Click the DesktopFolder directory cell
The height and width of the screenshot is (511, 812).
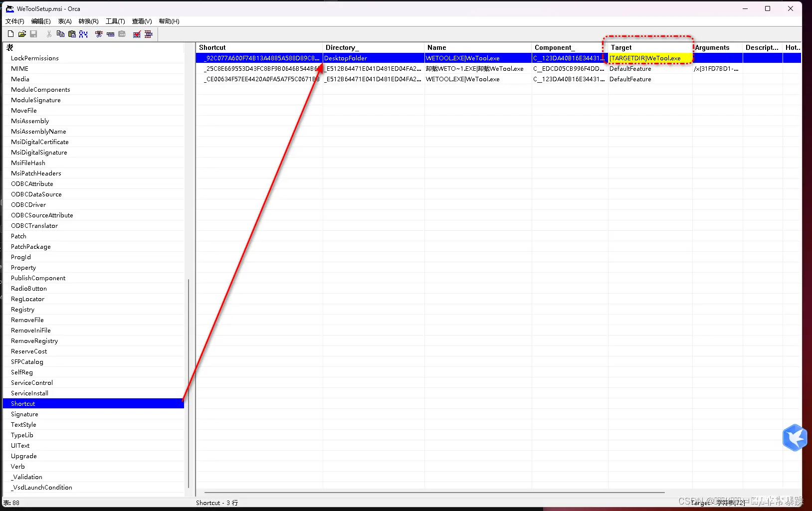pos(374,58)
